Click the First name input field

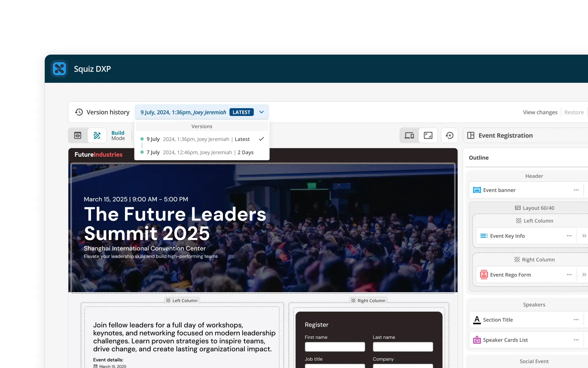335,347
